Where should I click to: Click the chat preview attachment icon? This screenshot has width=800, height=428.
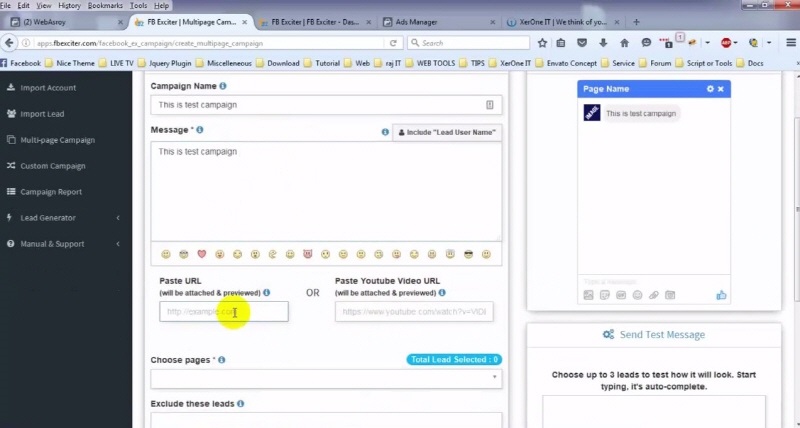point(654,295)
